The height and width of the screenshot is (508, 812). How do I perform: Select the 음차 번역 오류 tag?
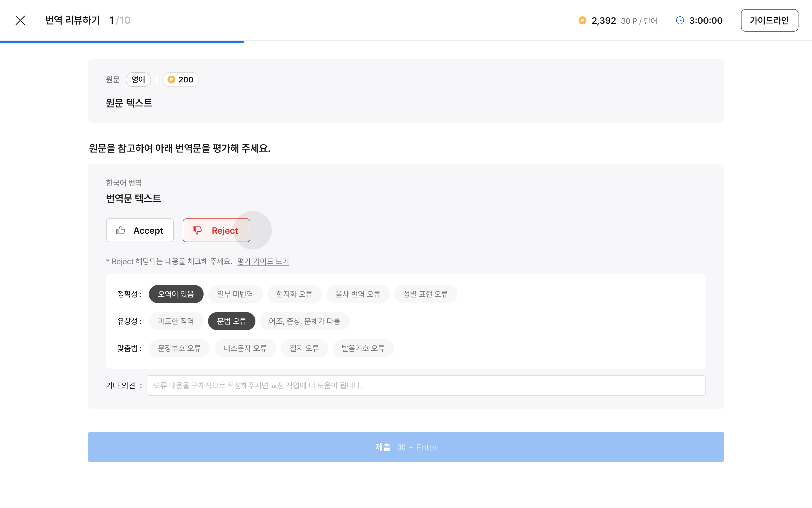[x=358, y=294]
